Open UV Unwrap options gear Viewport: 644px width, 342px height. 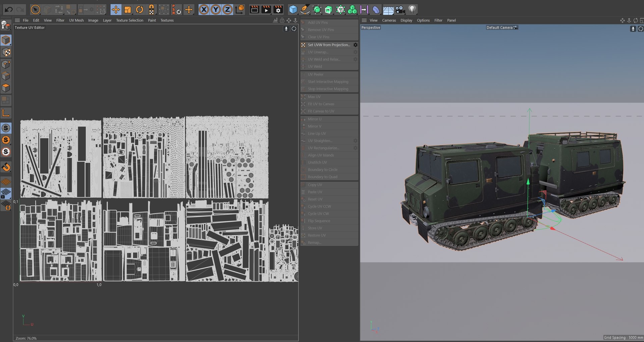(355, 52)
